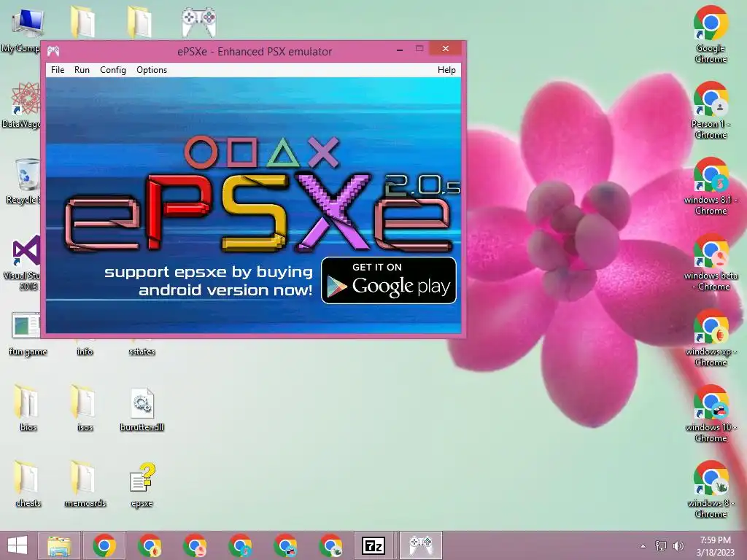The image size is (747, 560).
Task: Minimize the ePSXe emulator window
Action: coord(400,49)
